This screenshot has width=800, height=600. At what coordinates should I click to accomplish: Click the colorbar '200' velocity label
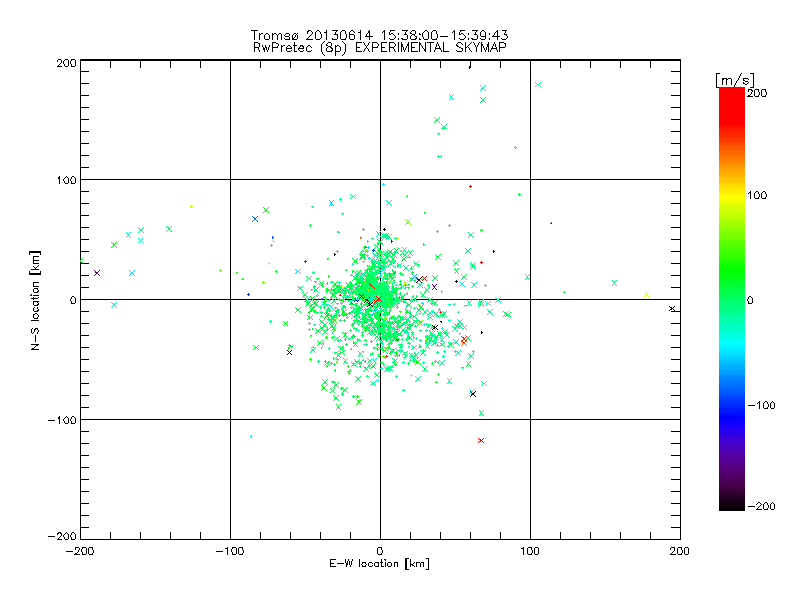click(757, 93)
